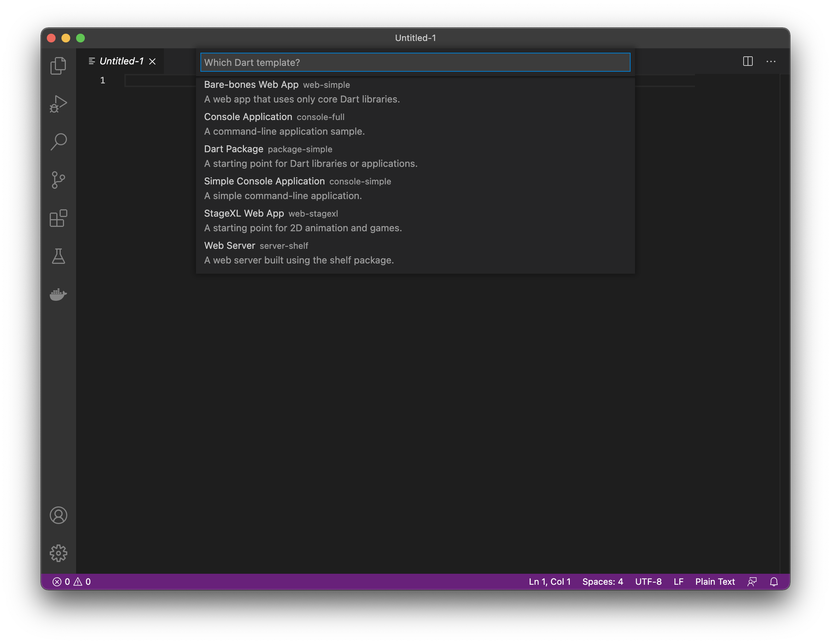Screen dimensions: 831x644
Task: Change indentation from Spaces: 4
Action: pyautogui.click(x=602, y=581)
